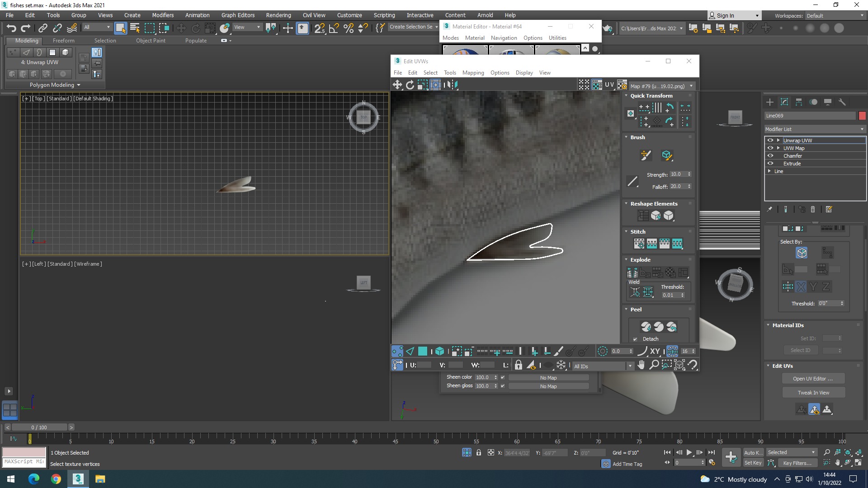Toggle the selection lock icon in status bar
Viewport: 868px width, 488px height.
click(478, 452)
